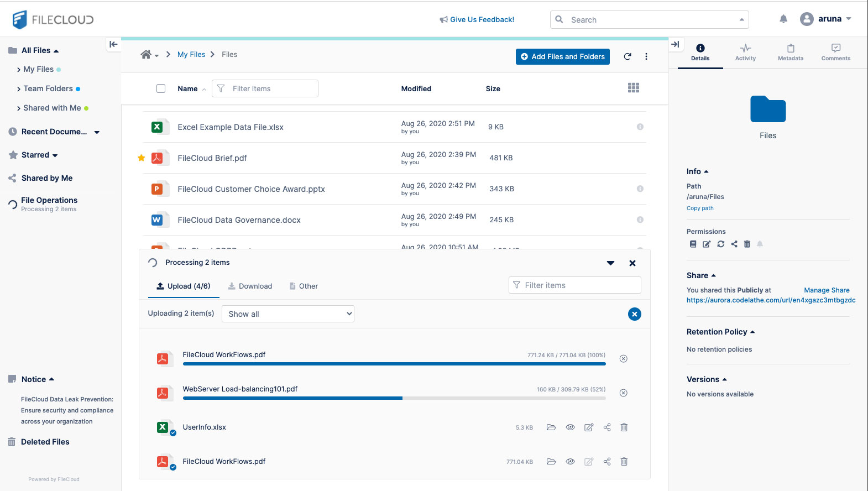Cancel all uploads with blue X button
The image size is (868, 491).
635,314
